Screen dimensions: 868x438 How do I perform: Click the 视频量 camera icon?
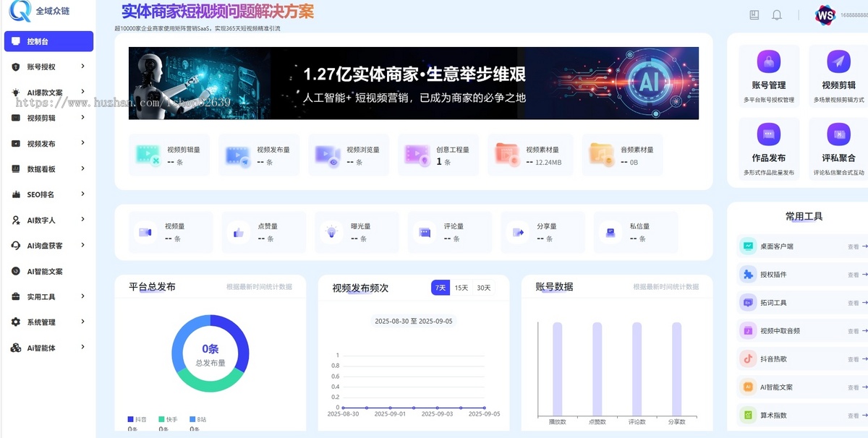[145, 232]
